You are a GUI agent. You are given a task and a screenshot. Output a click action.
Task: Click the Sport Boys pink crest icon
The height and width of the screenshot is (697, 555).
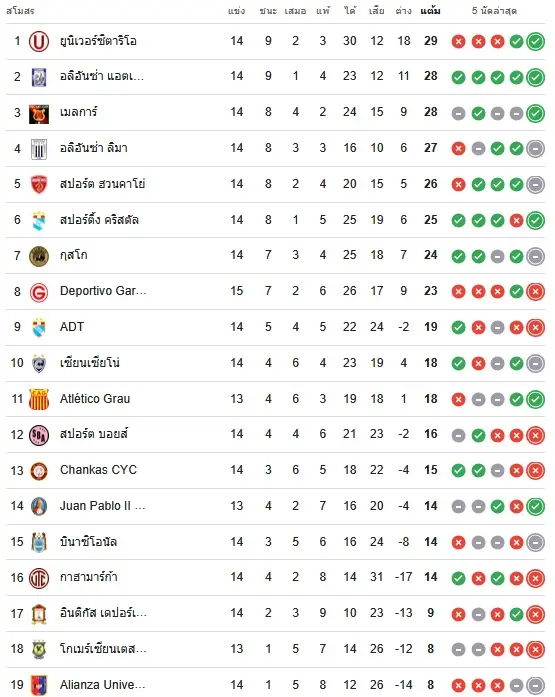tap(39, 435)
